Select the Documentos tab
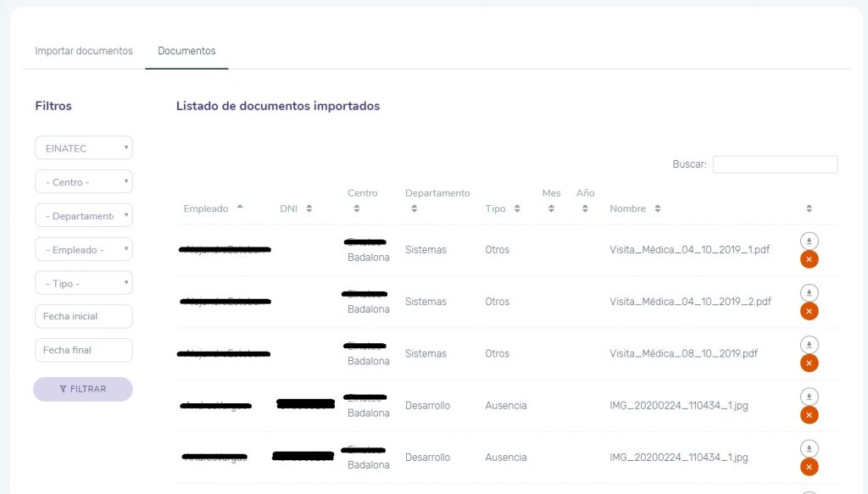868x494 pixels. (x=186, y=51)
